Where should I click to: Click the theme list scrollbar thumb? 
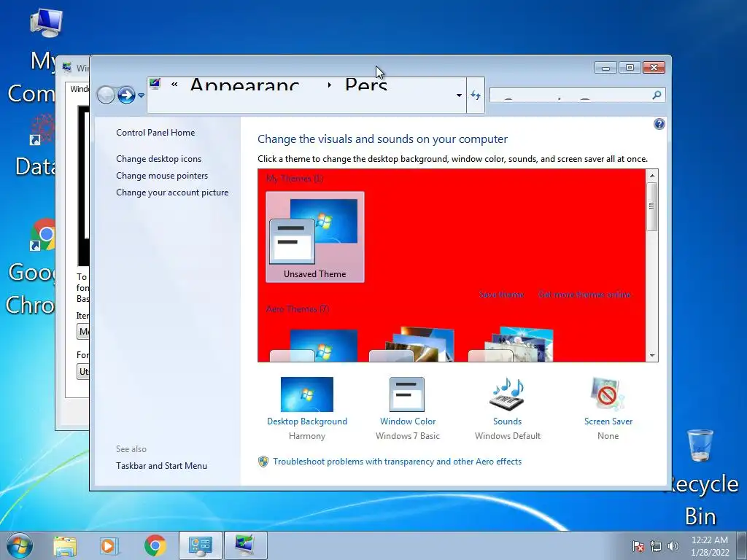coord(651,206)
